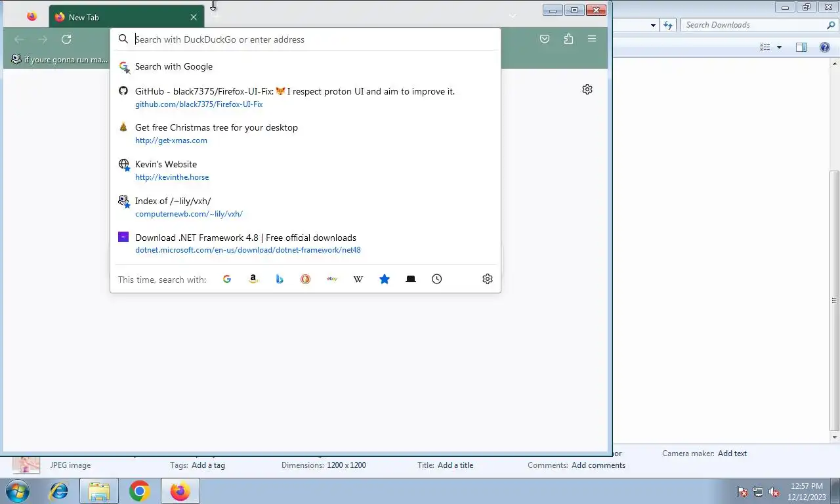Click the http://kevinthe.horse URL text
This screenshot has height=504, width=840.
click(x=172, y=177)
